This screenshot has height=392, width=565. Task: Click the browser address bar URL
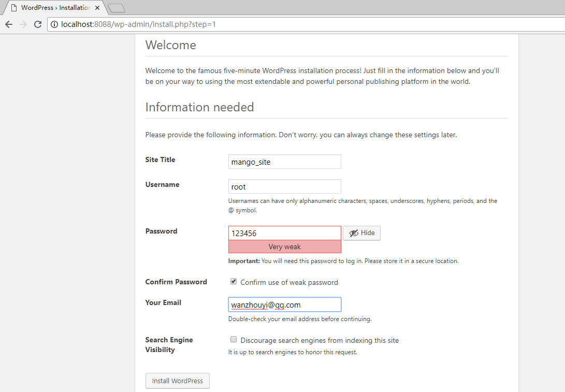click(x=138, y=24)
